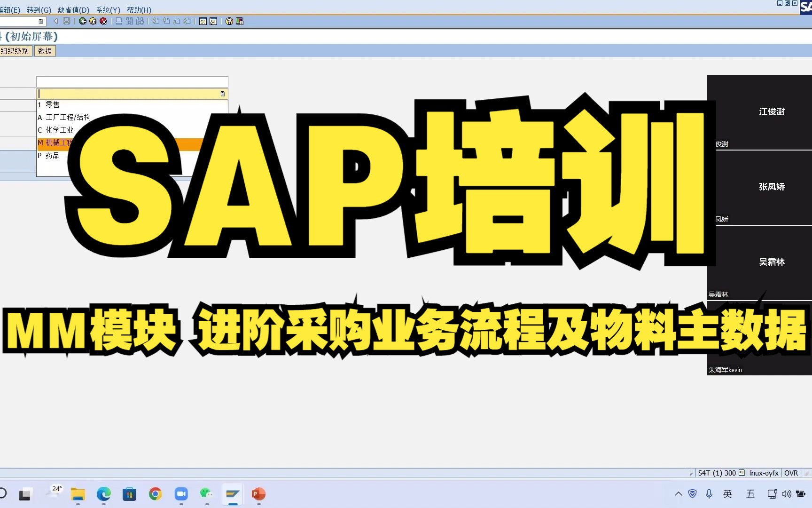Viewport: 812px width, 508px height.
Task: Click the Exit session up-arrow icon
Action: (93, 21)
